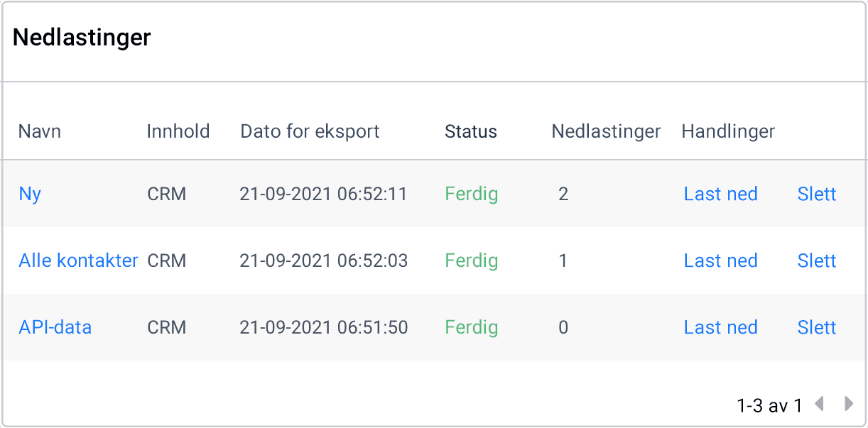The width and height of the screenshot is (868, 428).
Task: Click the Ferdig status of Ny
Action: [471, 194]
